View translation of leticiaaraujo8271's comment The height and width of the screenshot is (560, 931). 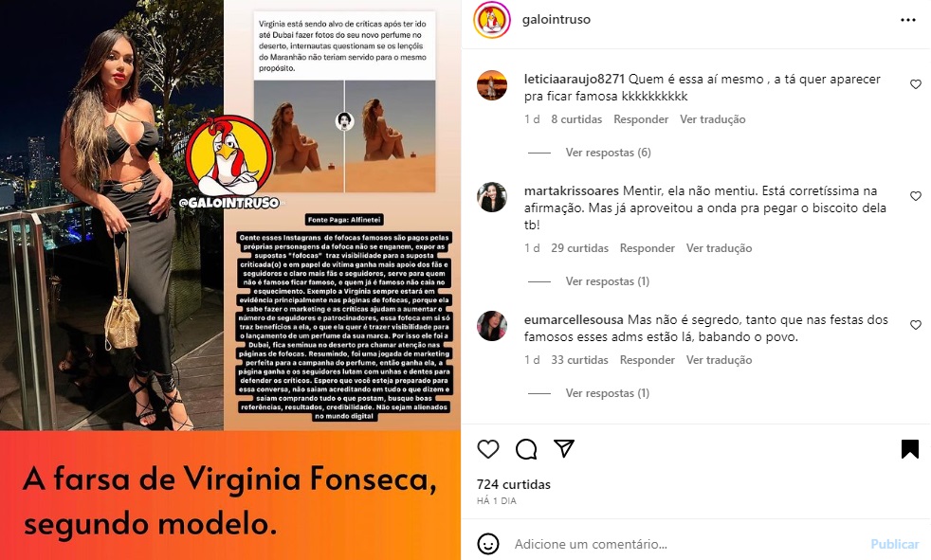[713, 119]
